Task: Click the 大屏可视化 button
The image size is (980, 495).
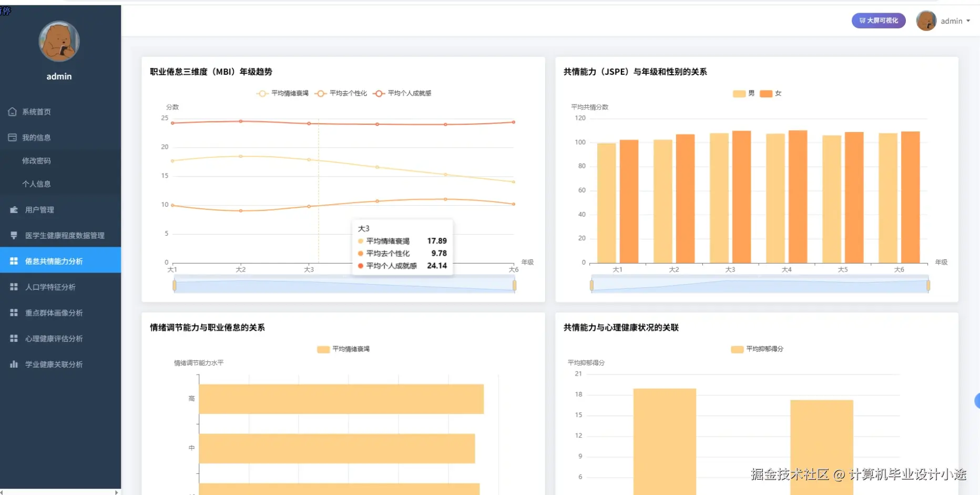Action: [x=879, y=21]
